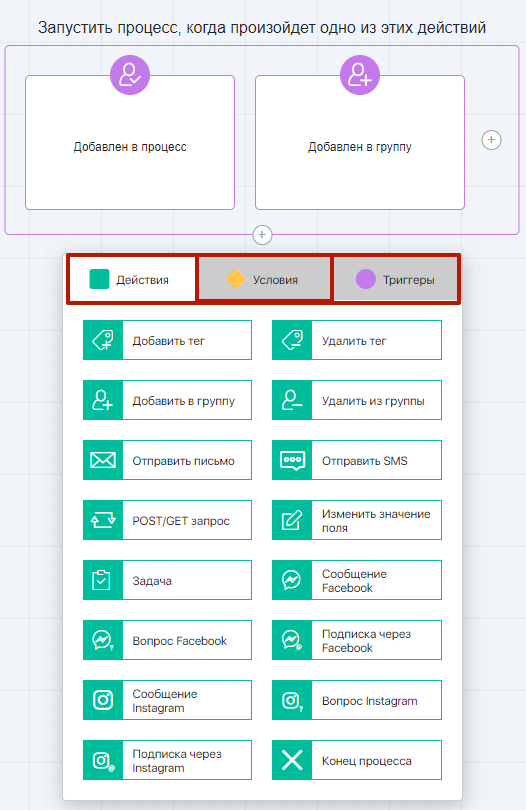This screenshot has height=810, width=526.
Task: Click the Добавить тег tag icon
Action: (103, 340)
